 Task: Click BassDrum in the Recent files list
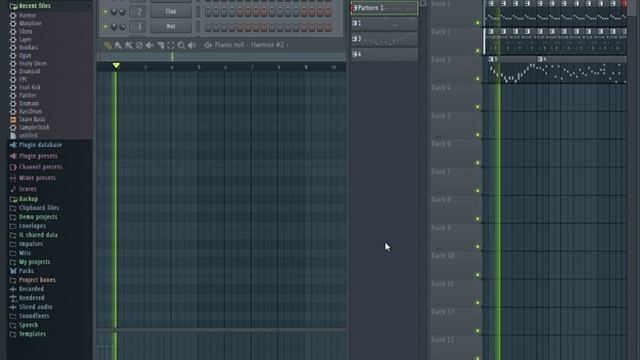[30, 111]
